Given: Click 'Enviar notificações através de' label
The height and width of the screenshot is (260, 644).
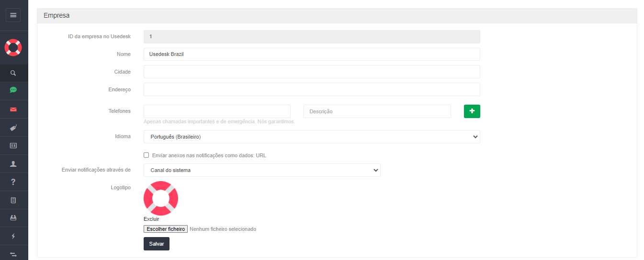Looking at the screenshot, I should pyautogui.click(x=96, y=170).
